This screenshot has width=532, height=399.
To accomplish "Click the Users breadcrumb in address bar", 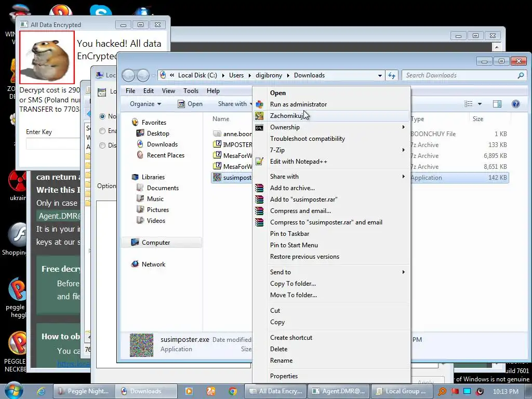I will tap(236, 75).
